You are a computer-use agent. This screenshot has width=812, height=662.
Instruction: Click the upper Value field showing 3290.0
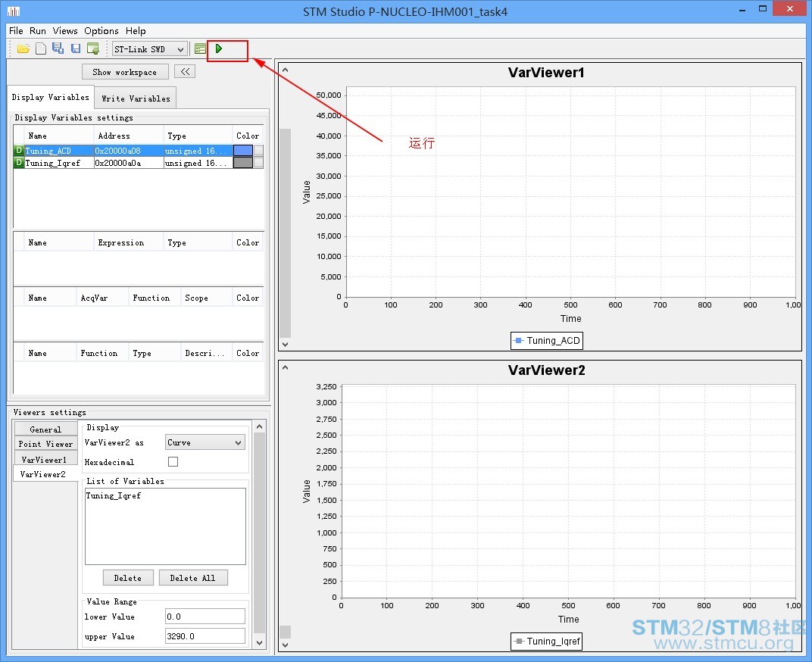click(205, 636)
